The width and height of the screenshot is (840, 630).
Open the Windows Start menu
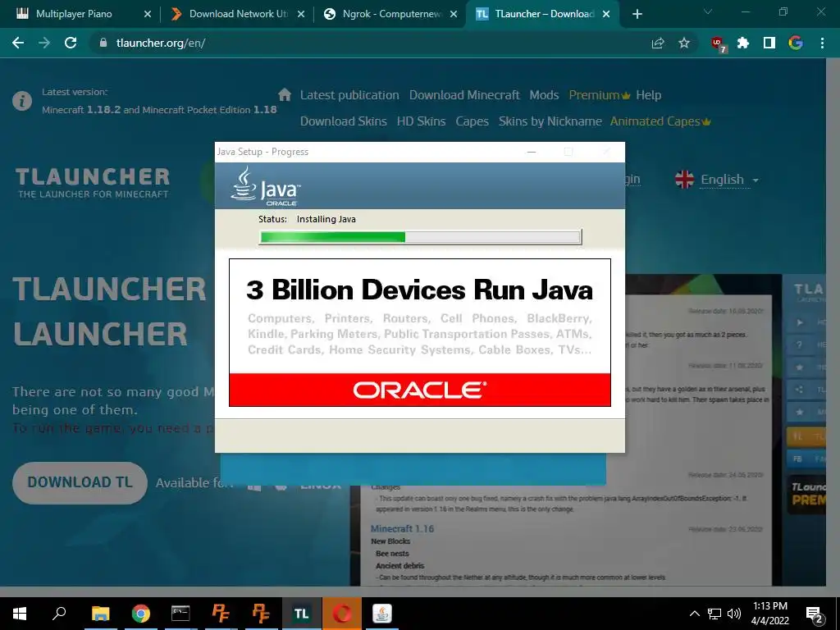click(x=20, y=614)
